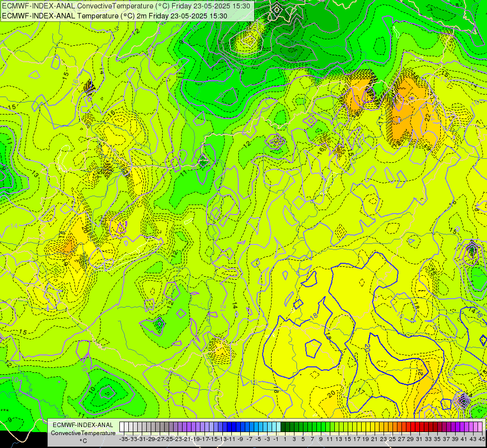This screenshot has width=487, height=448.
Task: Click the legend scale number 45
Action: 482,439
